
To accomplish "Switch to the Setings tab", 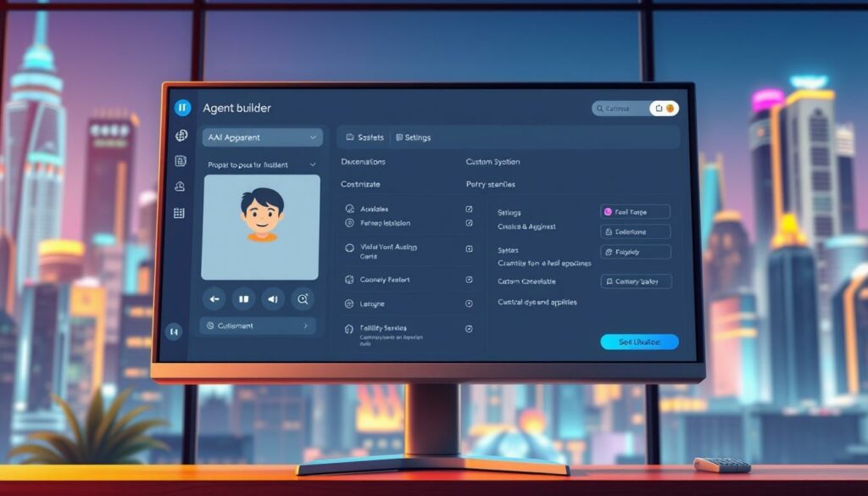I will (414, 137).
